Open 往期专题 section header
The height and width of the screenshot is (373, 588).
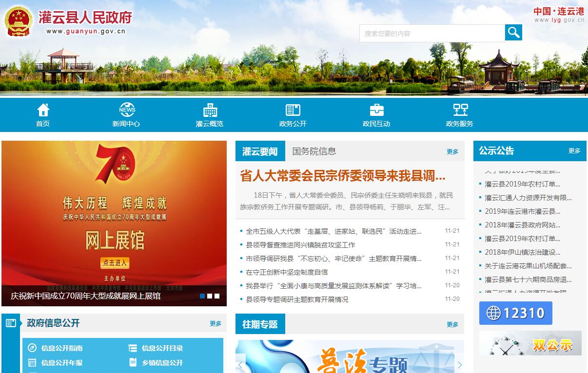click(260, 324)
